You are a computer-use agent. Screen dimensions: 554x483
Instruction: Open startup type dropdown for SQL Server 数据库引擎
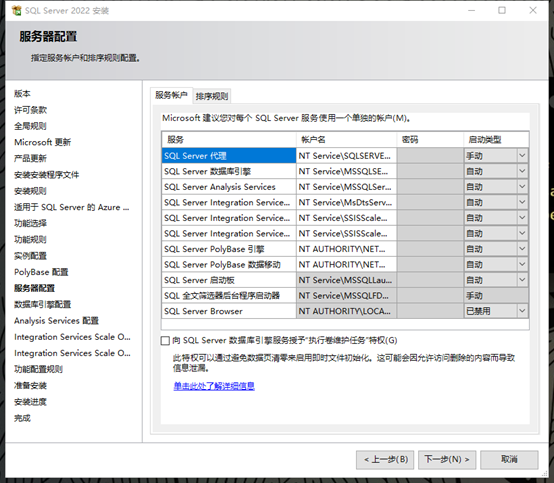522,171
